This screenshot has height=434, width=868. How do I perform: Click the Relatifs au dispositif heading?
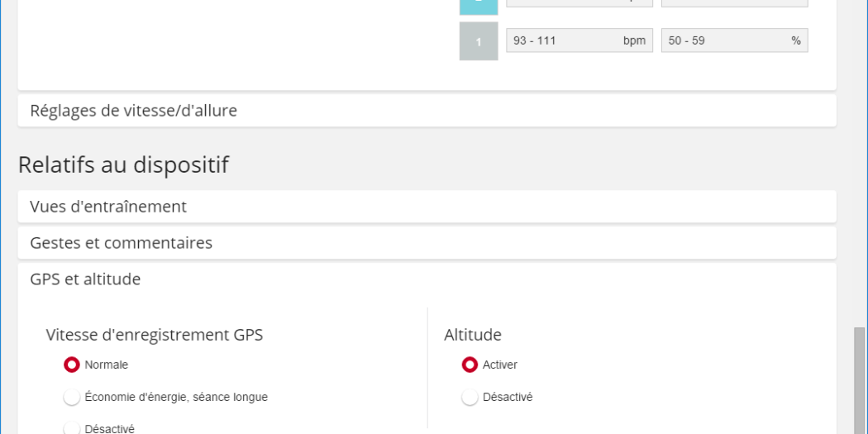coord(123,165)
